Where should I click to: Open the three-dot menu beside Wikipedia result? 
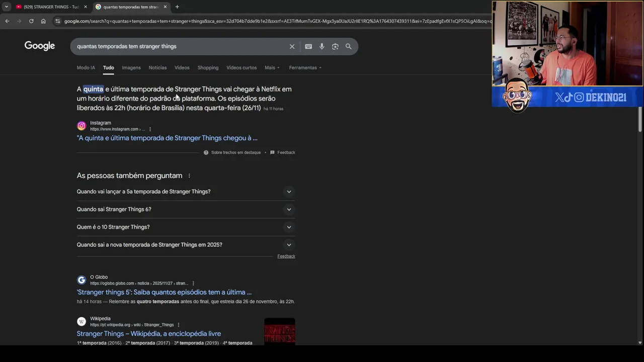(179, 325)
